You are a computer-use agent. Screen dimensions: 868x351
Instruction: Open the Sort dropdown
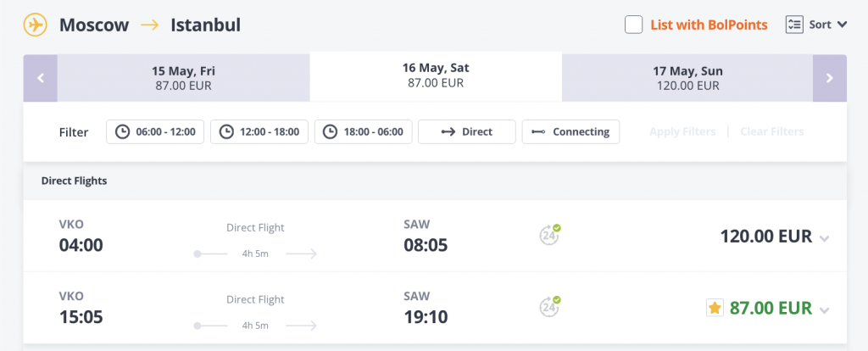click(828, 25)
